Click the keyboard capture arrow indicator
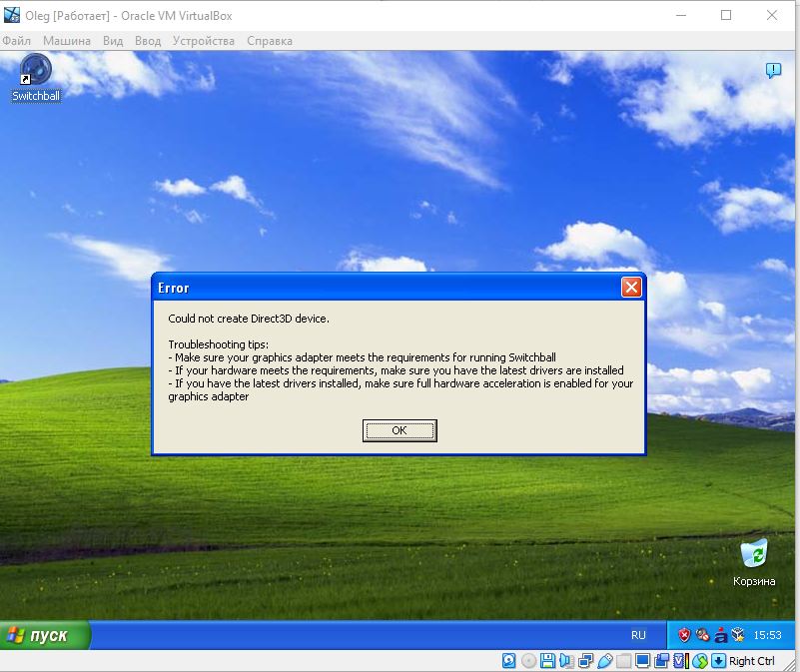This screenshot has width=800, height=672. pyautogui.click(x=718, y=661)
